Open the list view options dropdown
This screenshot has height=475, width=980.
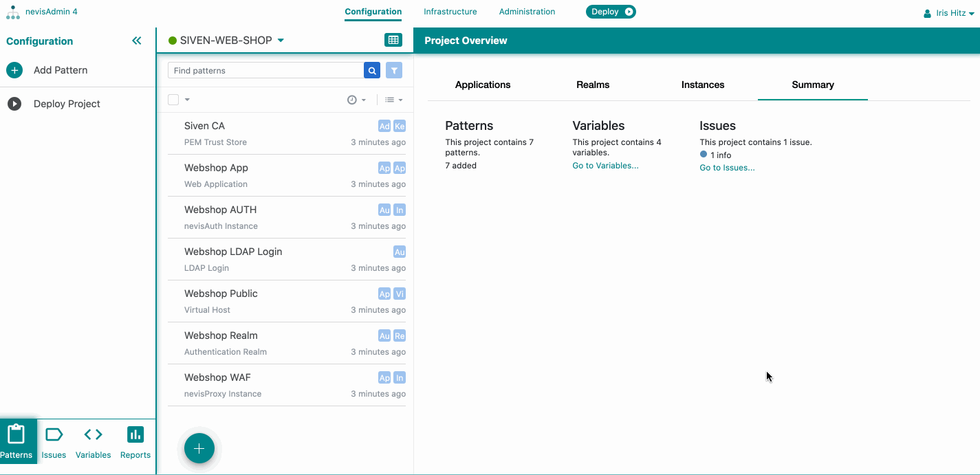[393, 100]
